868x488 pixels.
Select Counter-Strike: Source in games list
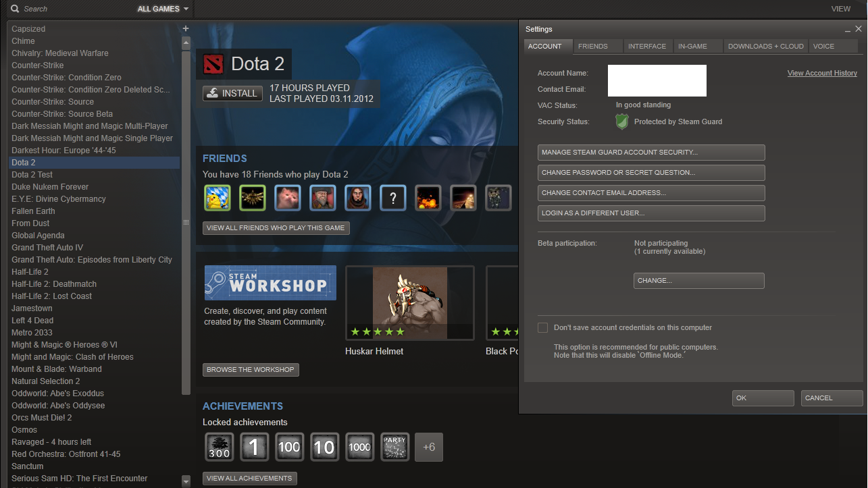(94, 102)
